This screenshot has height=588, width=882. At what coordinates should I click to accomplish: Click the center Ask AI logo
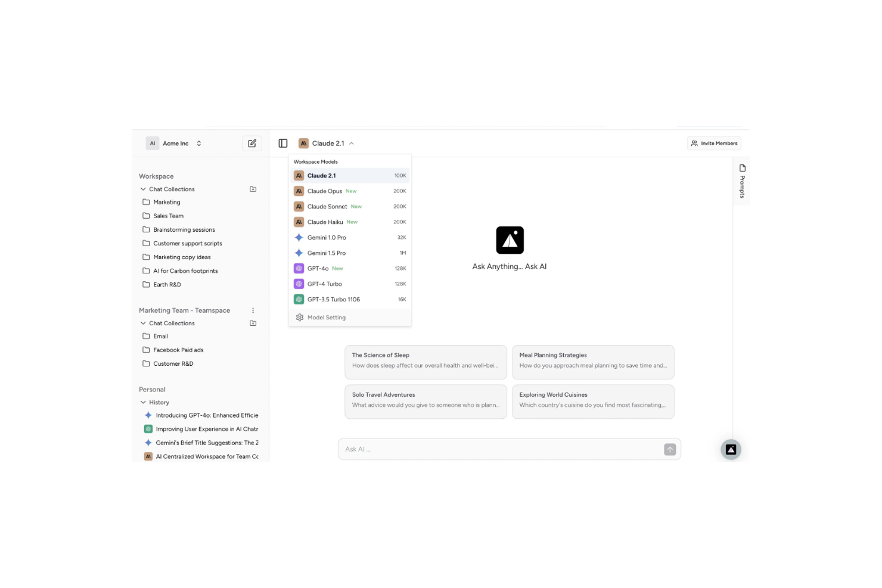[x=510, y=240]
